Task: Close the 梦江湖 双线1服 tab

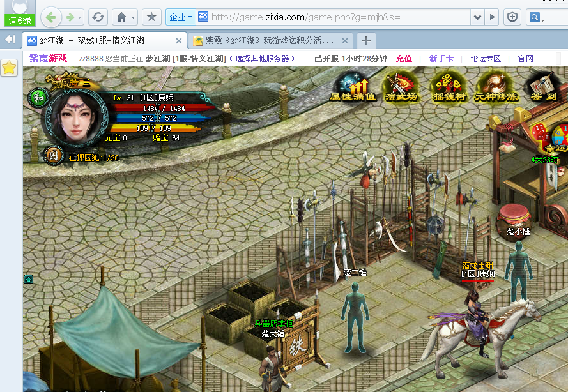Action: point(179,41)
